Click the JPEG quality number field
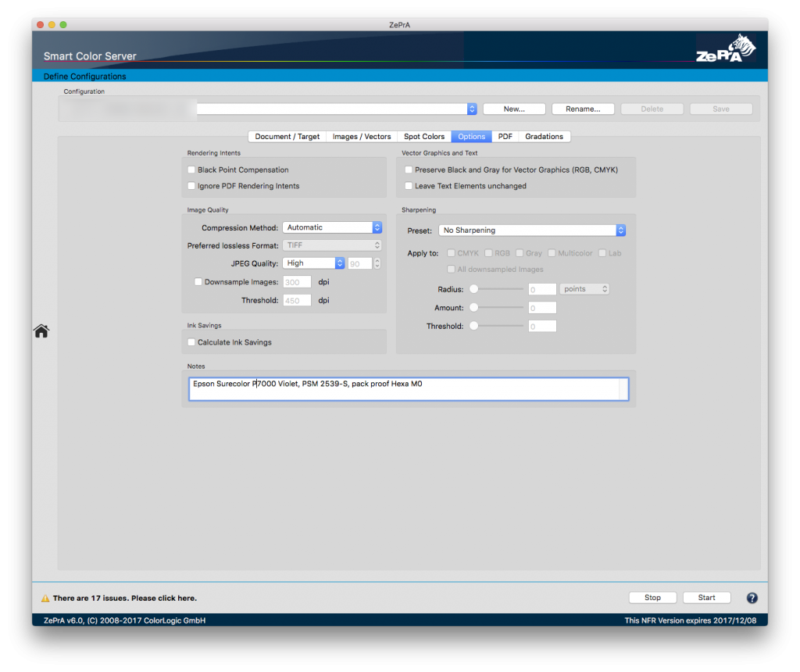The image size is (800, 672). coord(360,263)
